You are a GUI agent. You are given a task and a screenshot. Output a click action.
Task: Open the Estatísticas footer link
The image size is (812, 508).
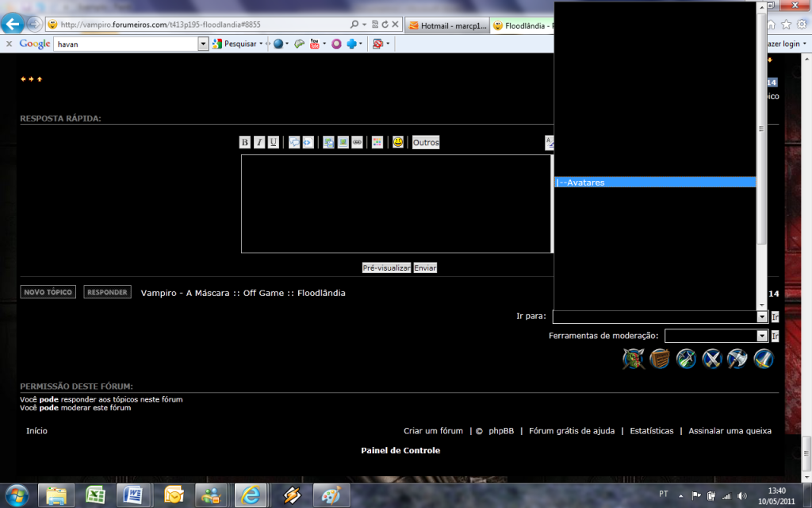(652, 431)
